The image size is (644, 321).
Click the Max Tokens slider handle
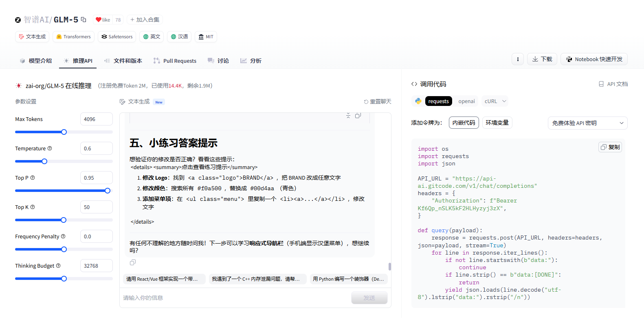point(64,132)
